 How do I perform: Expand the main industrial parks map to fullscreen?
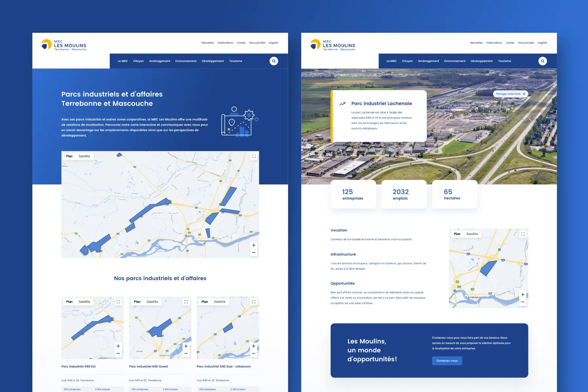tap(254, 156)
